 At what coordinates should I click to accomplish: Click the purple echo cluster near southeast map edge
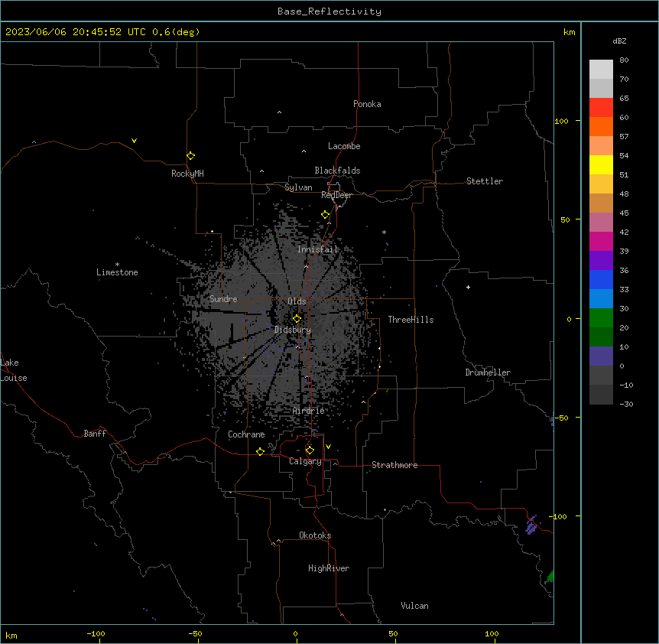click(531, 525)
